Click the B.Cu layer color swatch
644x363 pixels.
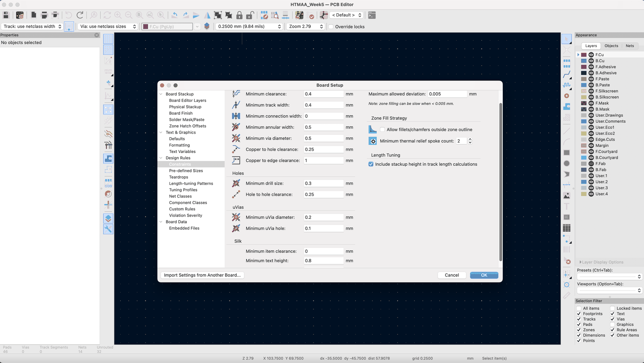[584, 61]
